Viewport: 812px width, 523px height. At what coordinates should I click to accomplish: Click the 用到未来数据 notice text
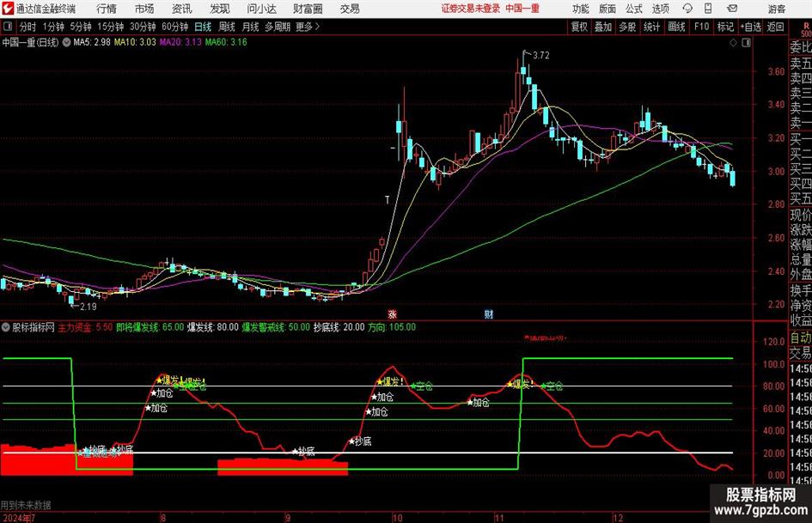click(x=26, y=505)
